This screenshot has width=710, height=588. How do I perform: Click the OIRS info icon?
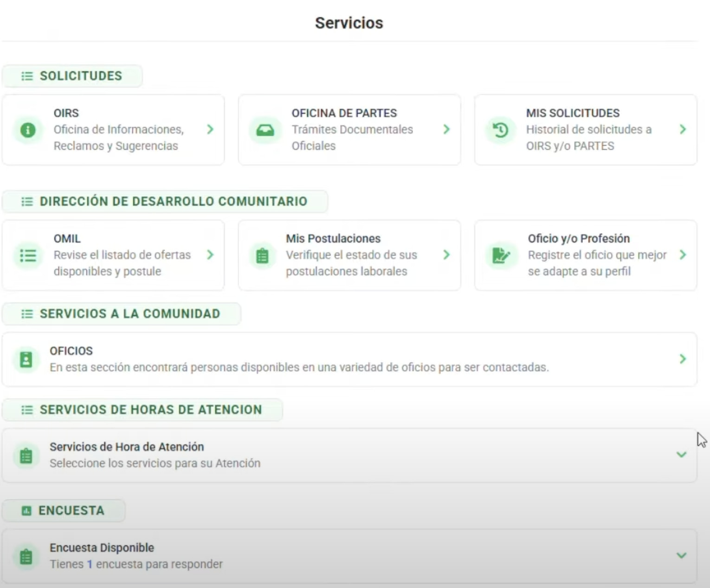(x=27, y=130)
